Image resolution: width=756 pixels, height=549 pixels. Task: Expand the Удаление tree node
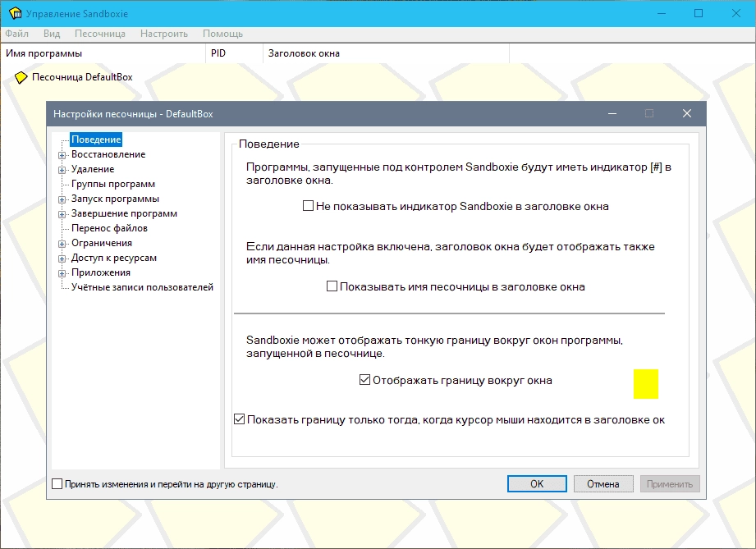62,170
